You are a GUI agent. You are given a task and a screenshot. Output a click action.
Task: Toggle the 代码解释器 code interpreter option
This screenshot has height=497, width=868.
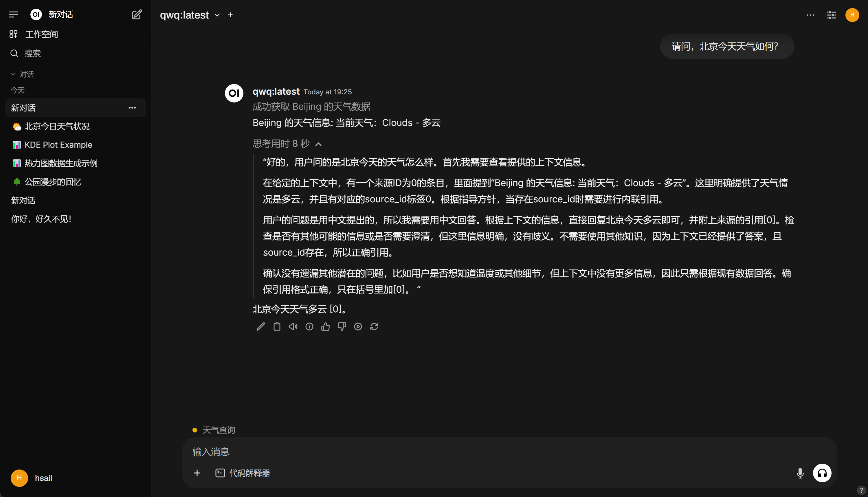click(243, 473)
